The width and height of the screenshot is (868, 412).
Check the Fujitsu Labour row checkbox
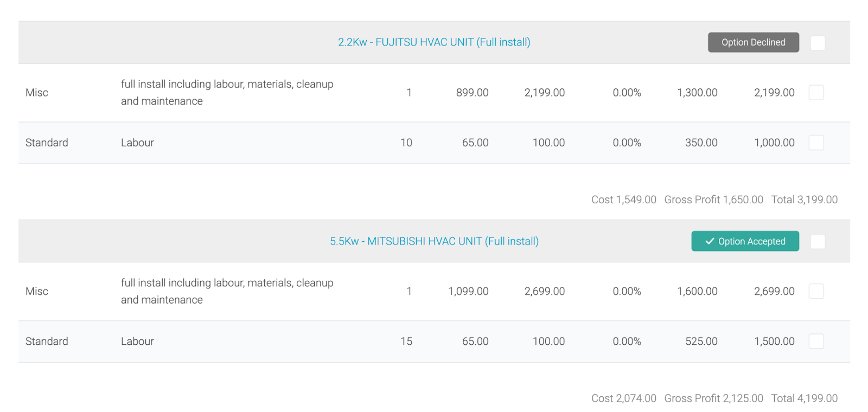pyautogui.click(x=816, y=143)
